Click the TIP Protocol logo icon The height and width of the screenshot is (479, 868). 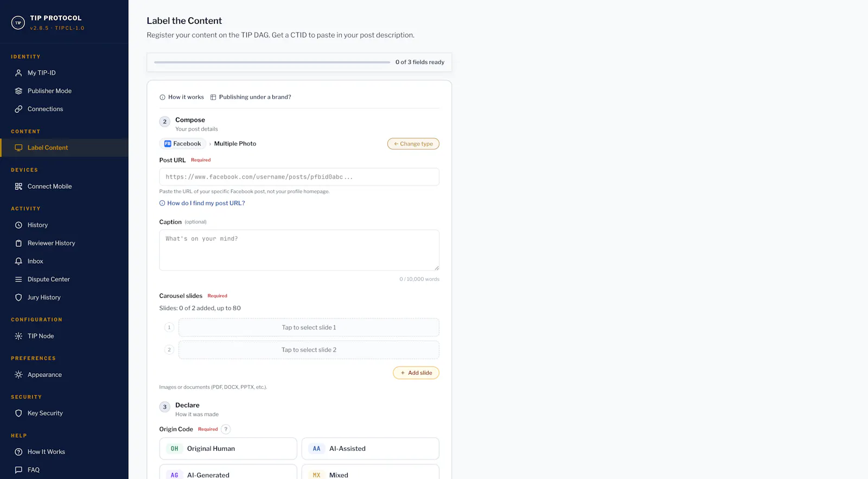coord(18,23)
